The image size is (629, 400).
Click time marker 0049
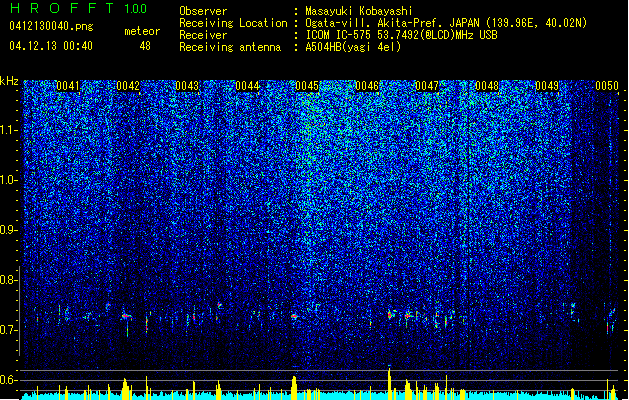coord(547,86)
